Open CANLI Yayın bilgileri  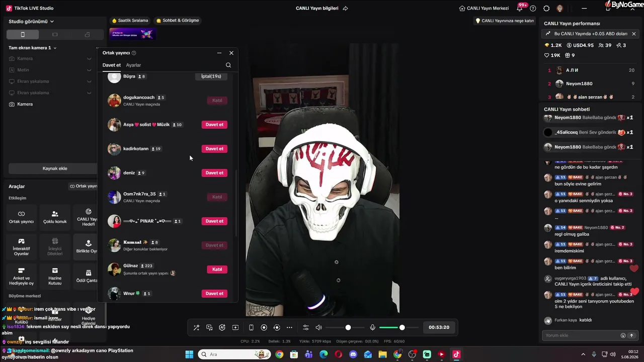coord(317,8)
